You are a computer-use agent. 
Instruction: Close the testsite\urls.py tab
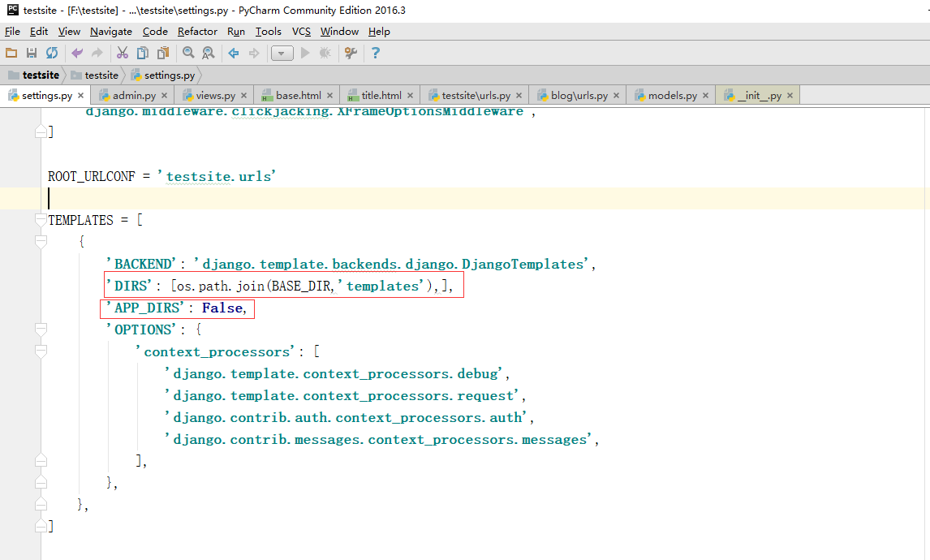(x=519, y=95)
